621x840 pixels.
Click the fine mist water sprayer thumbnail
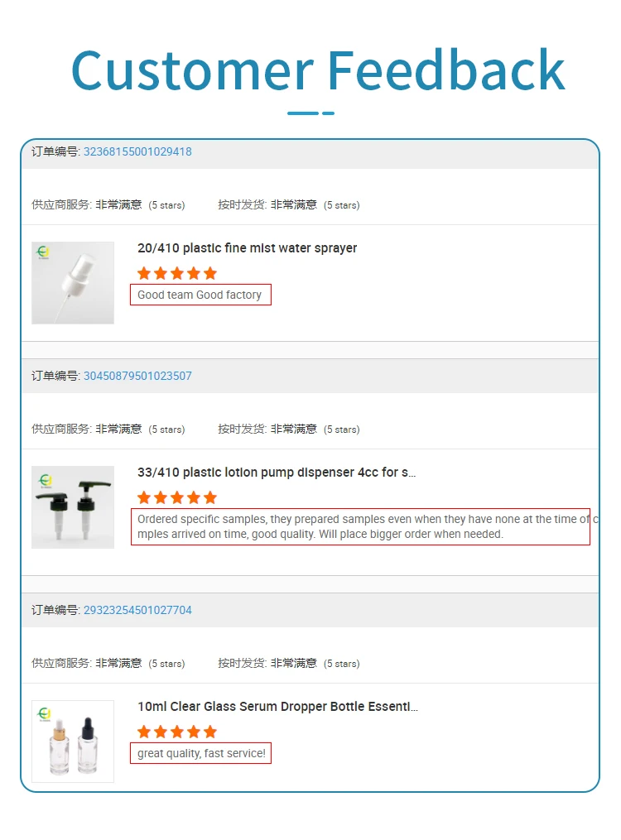[73, 283]
